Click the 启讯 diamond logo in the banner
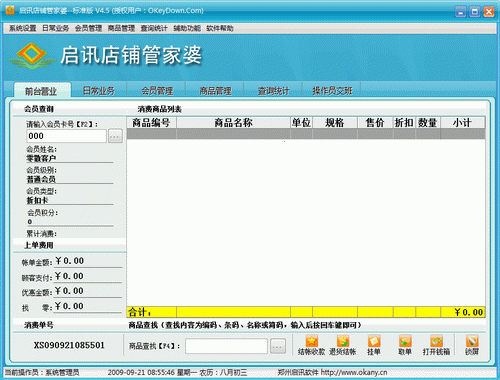This screenshot has width=500, height=380. pyautogui.click(x=32, y=56)
